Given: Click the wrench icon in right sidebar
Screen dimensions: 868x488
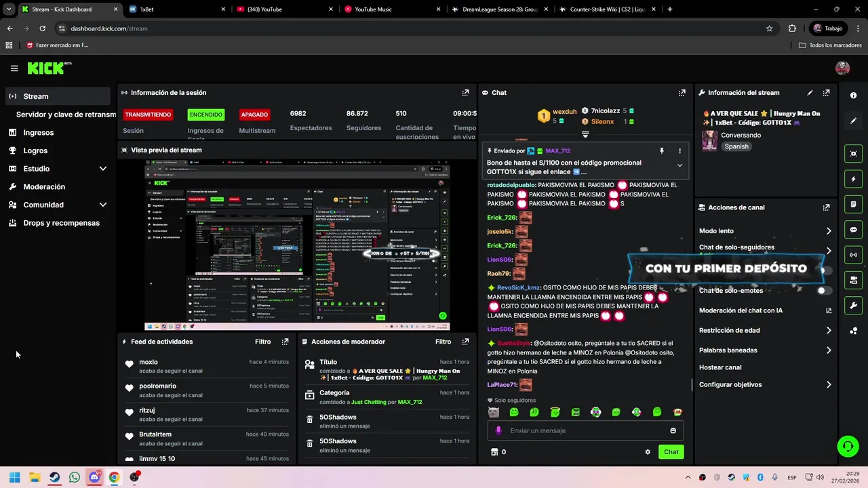Looking at the screenshot, I should (x=853, y=305).
